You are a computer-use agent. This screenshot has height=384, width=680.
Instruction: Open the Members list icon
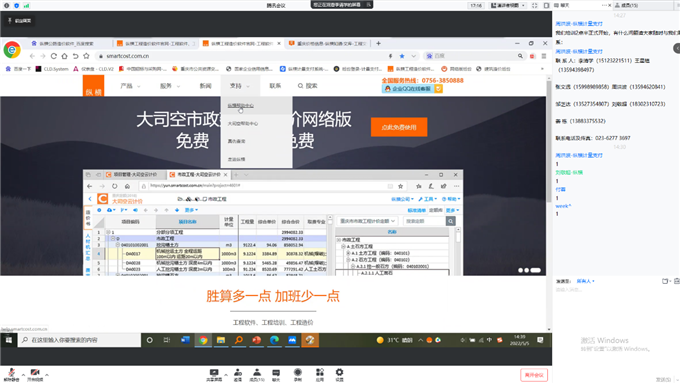click(x=257, y=374)
